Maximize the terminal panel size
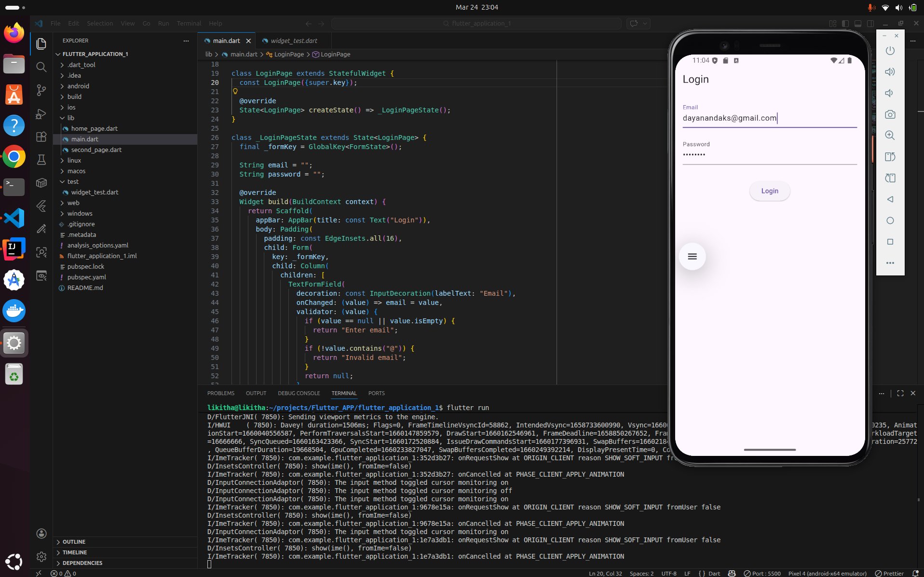This screenshot has width=924, height=577. 900,393
